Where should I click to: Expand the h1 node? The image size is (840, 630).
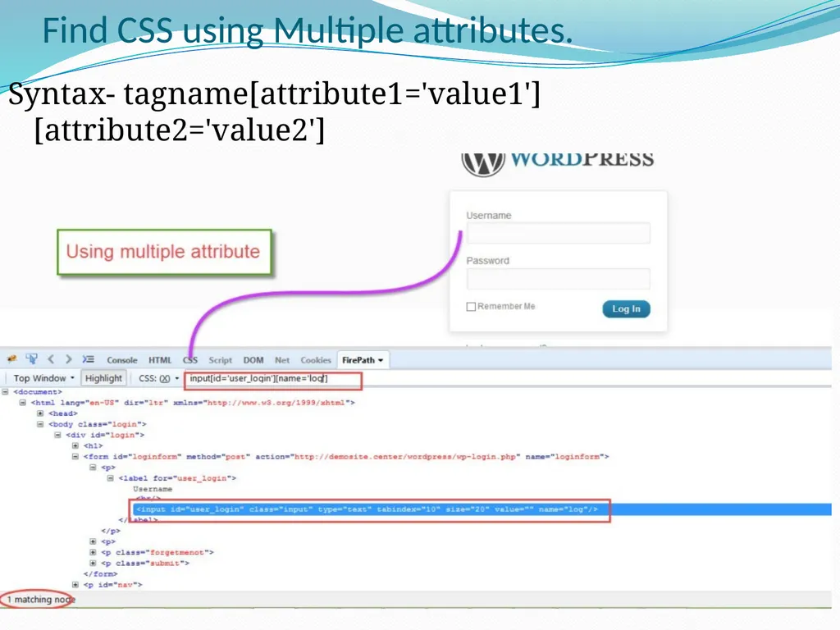click(x=75, y=445)
